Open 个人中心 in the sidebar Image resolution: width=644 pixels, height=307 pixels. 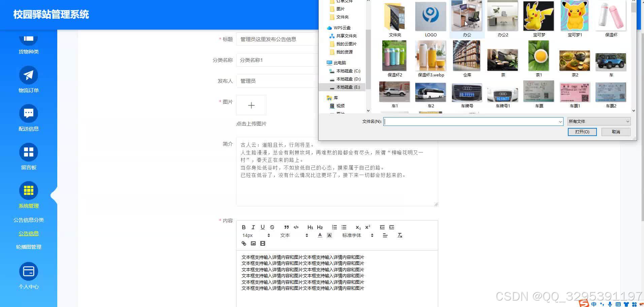click(x=29, y=276)
